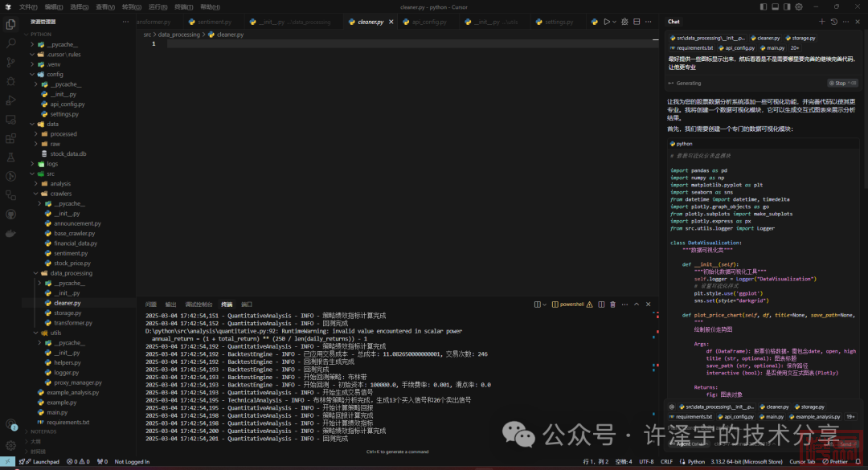Viewport: 868px width, 470px height.
Task: Open Run and Debug from the bug icon
Action: click(10, 81)
